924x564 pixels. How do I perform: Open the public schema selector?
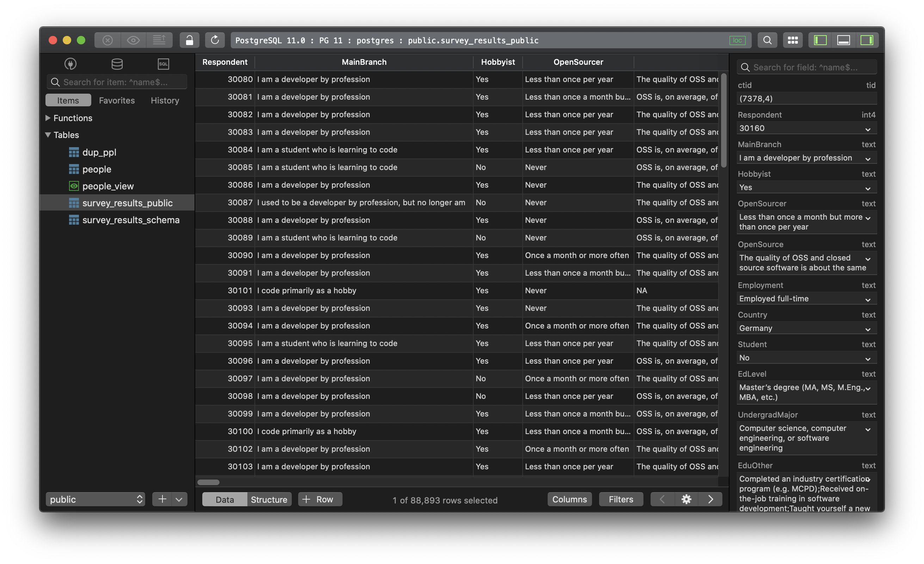(95, 499)
